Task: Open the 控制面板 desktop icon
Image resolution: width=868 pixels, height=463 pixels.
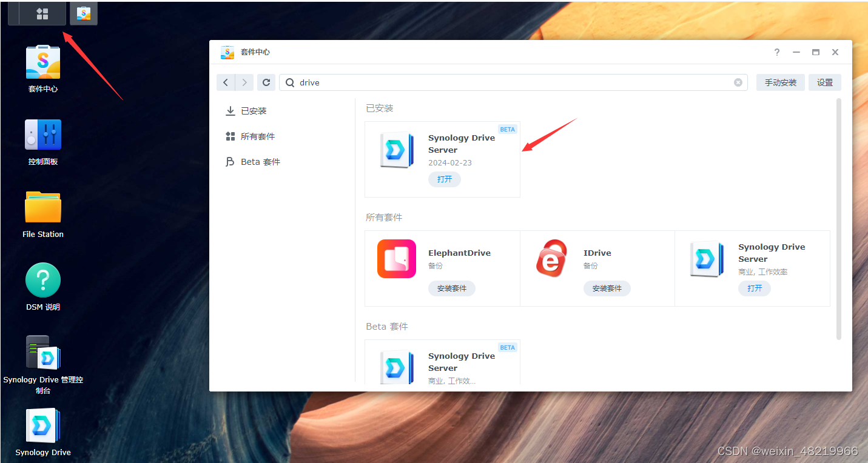Action: (x=43, y=135)
